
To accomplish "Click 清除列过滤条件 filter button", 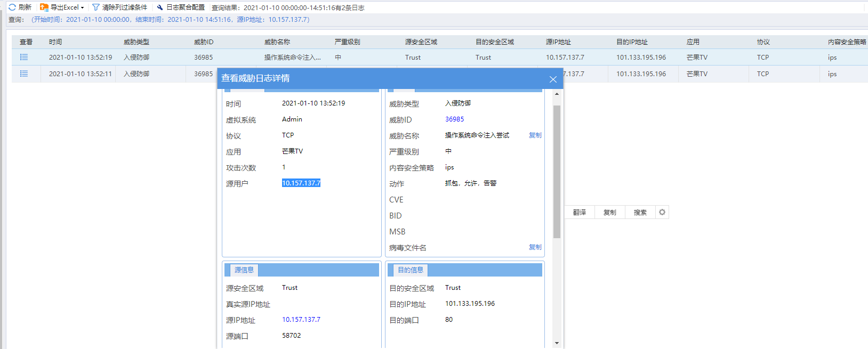I will pos(120,7).
